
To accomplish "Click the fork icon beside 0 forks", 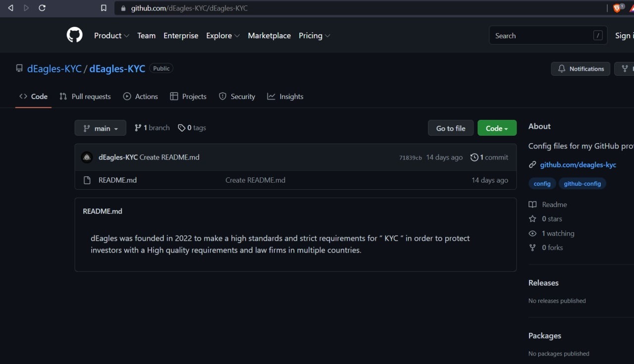I will (532, 248).
